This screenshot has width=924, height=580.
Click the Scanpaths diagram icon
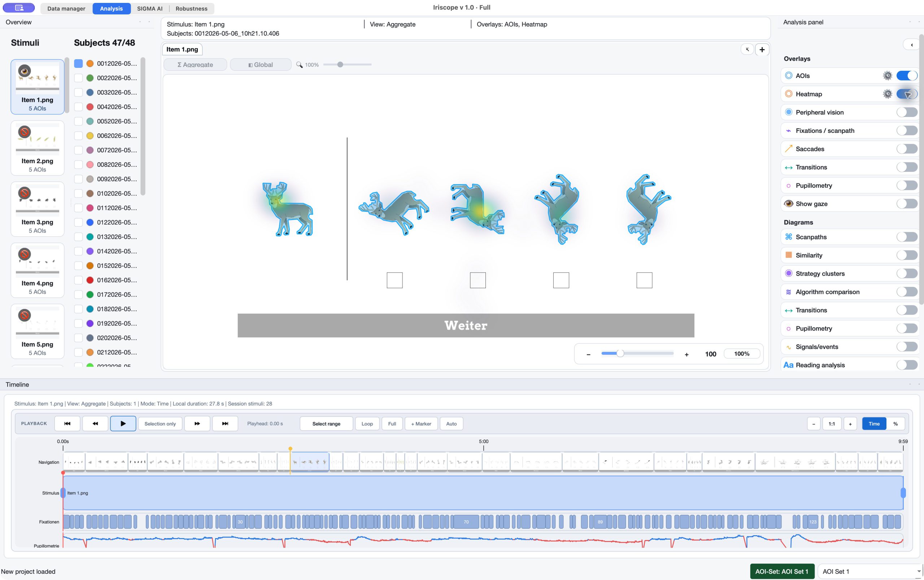[x=789, y=237]
